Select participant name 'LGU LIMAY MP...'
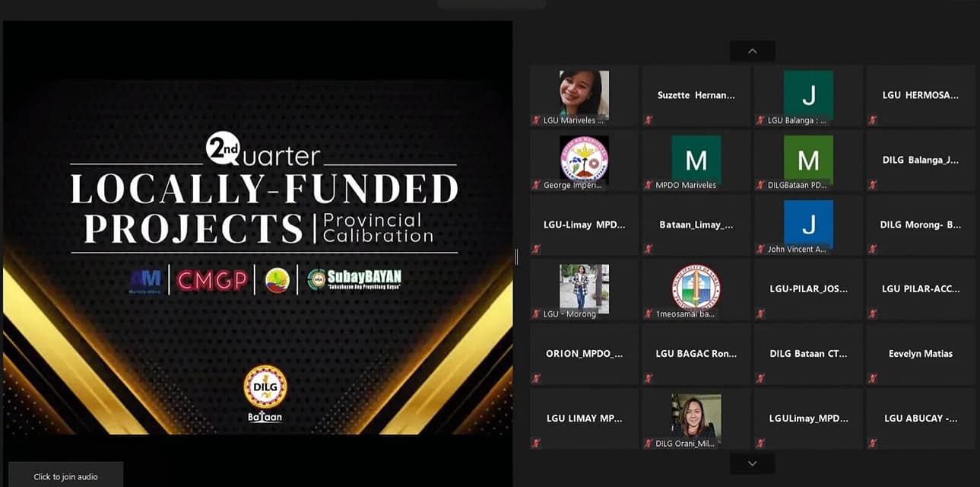 coord(585,418)
